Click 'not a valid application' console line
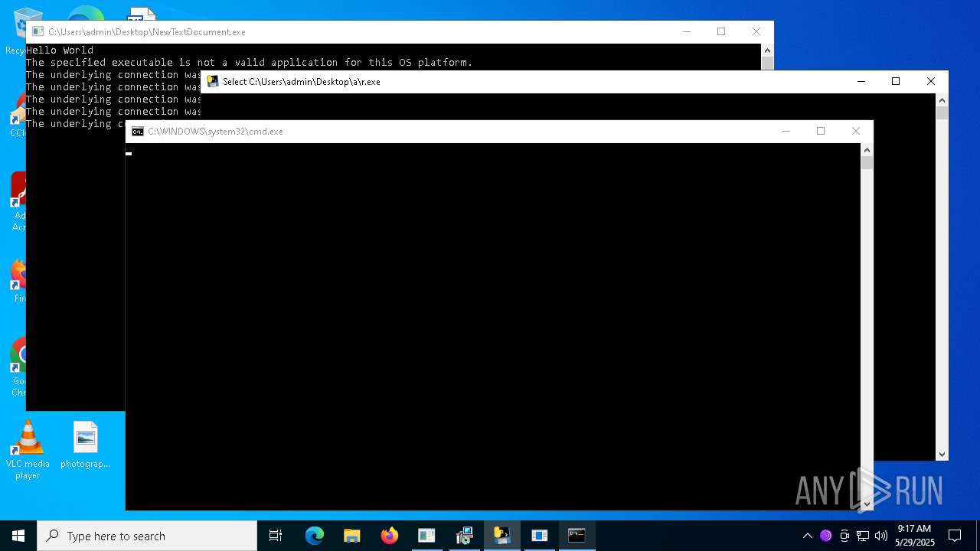 [x=250, y=63]
